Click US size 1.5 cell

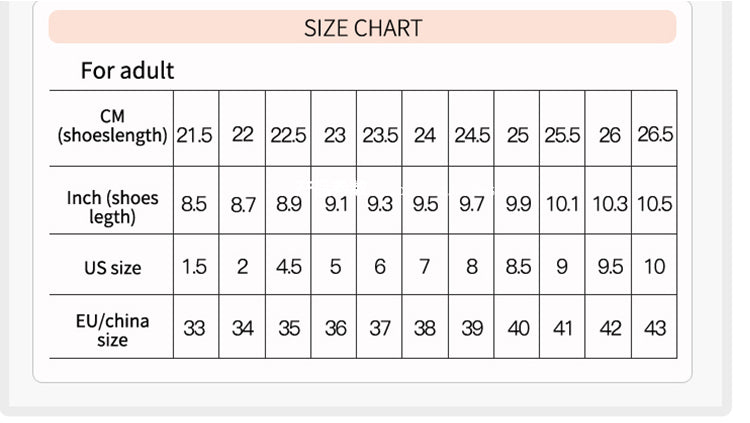point(195,267)
